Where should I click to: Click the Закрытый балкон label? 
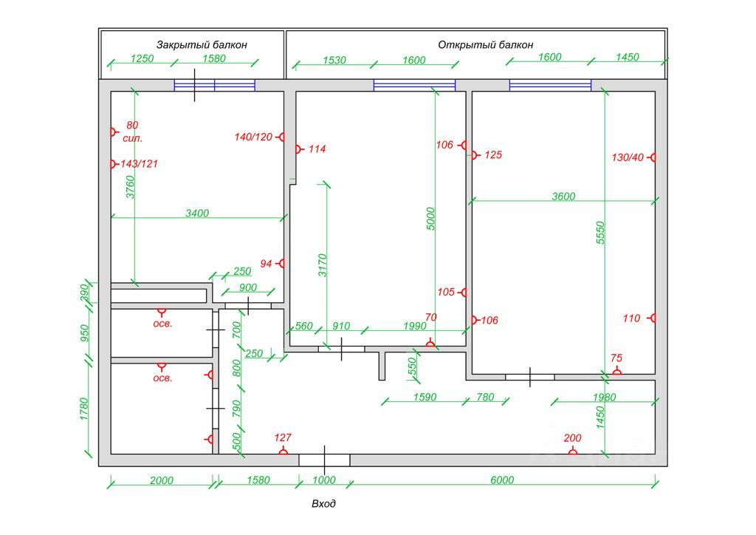point(202,45)
